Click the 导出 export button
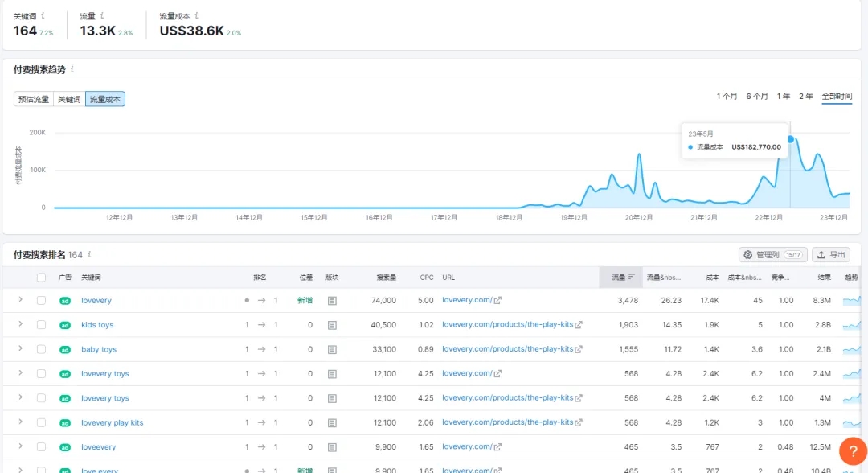Image resolution: width=868 pixels, height=473 pixels. tap(831, 255)
